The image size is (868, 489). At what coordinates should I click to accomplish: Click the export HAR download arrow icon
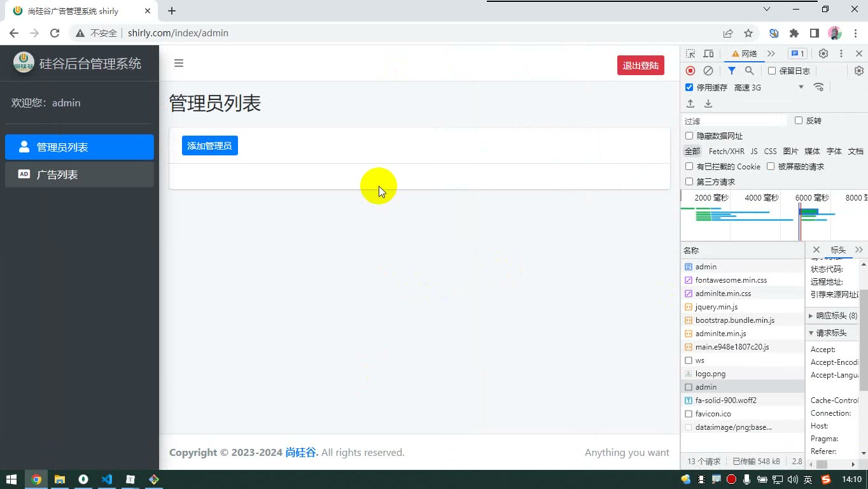pyautogui.click(x=708, y=103)
